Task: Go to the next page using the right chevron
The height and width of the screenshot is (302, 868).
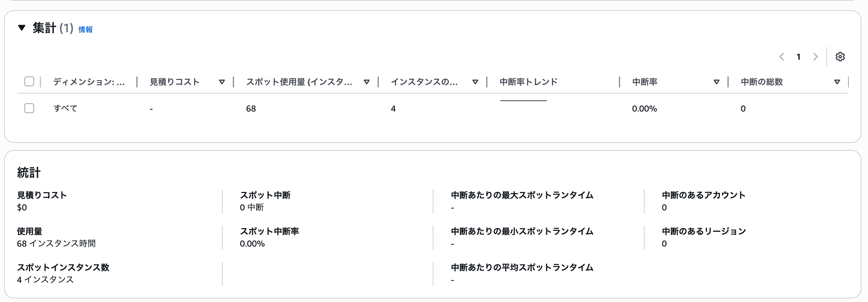Action: click(x=816, y=57)
